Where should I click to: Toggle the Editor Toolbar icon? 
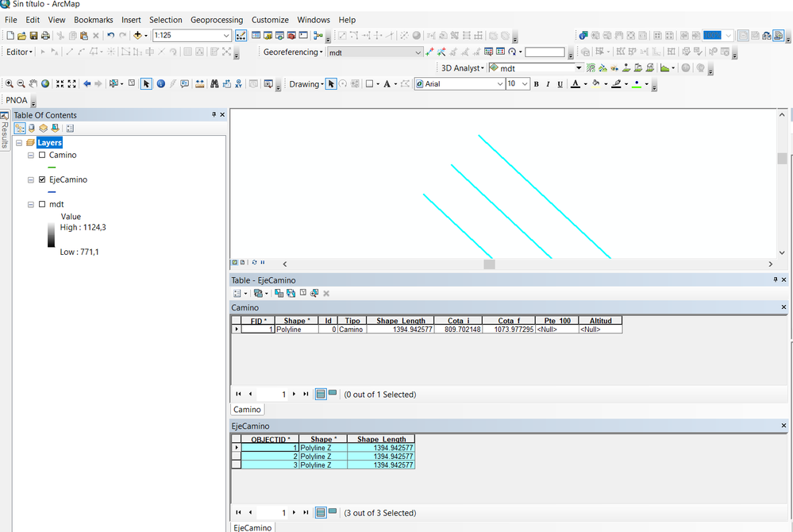point(241,36)
